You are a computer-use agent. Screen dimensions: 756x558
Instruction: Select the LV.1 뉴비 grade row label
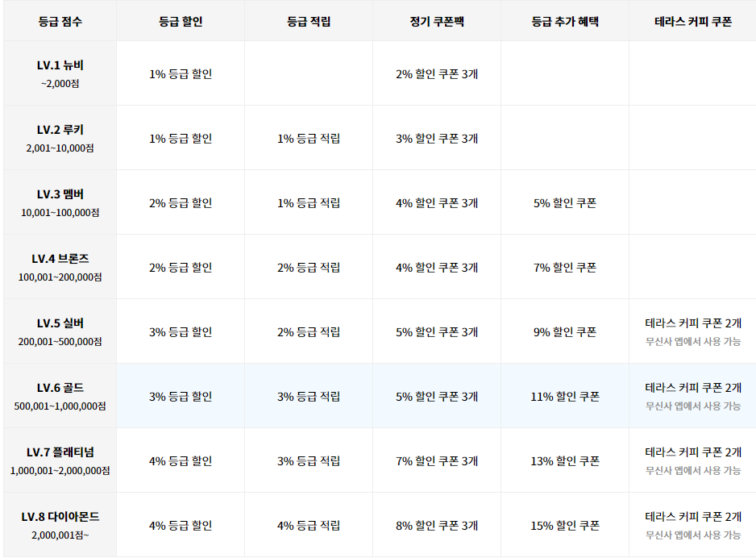pyautogui.click(x=60, y=73)
